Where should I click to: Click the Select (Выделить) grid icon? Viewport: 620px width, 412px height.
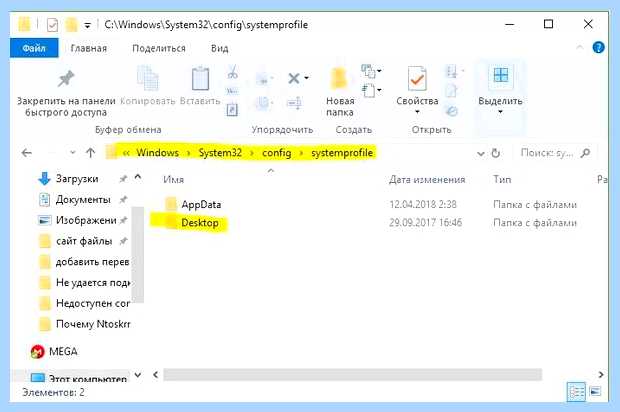click(x=501, y=75)
